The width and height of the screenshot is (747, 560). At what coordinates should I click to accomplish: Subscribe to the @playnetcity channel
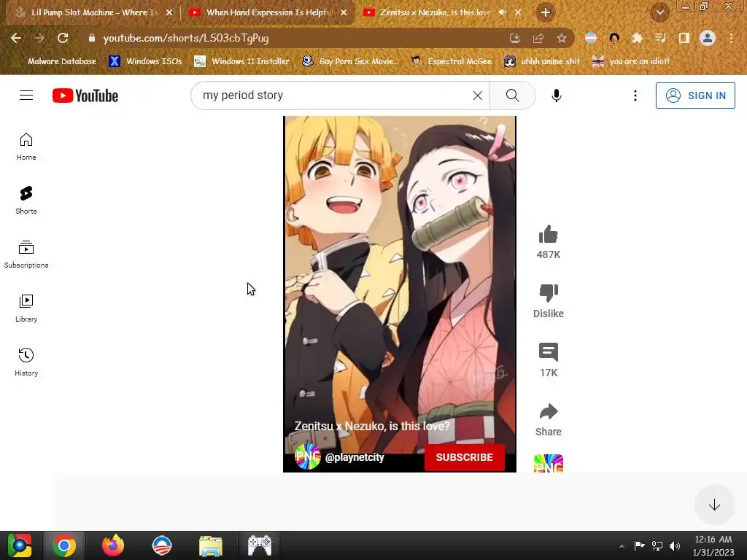click(465, 457)
